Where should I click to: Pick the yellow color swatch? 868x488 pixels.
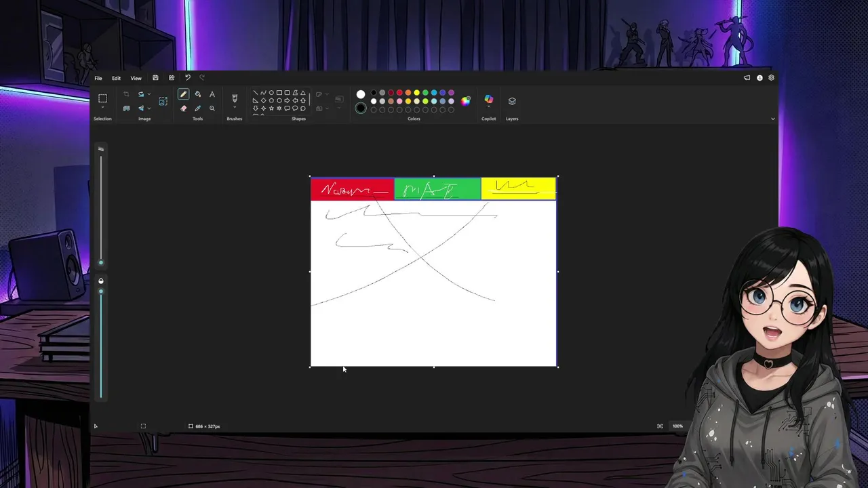click(416, 93)
